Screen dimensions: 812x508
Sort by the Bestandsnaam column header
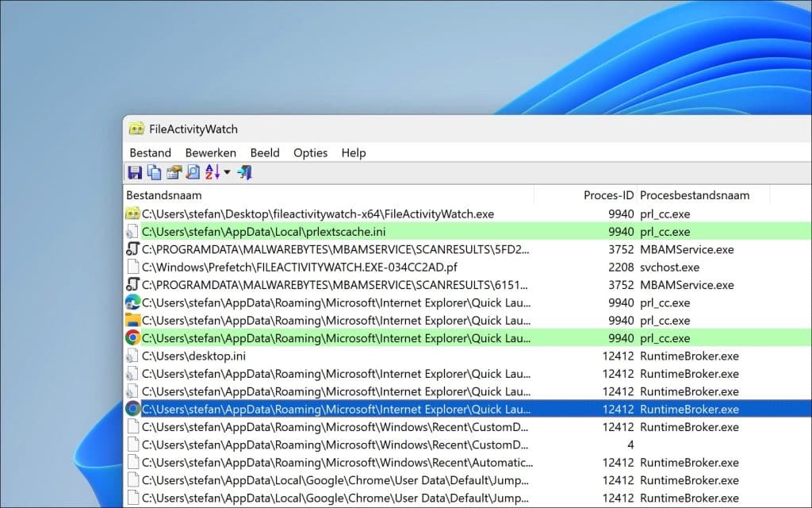coord(329,195)
